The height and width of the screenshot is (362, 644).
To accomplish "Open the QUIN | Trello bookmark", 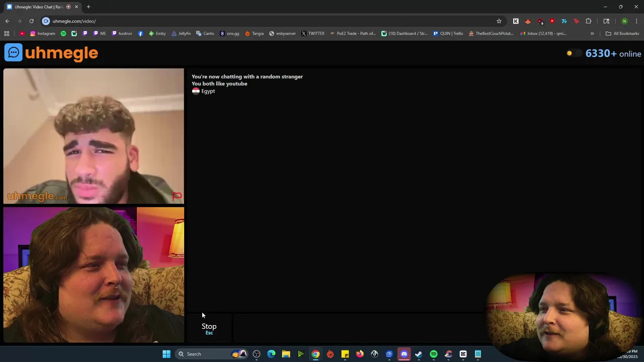I will 448,34.
